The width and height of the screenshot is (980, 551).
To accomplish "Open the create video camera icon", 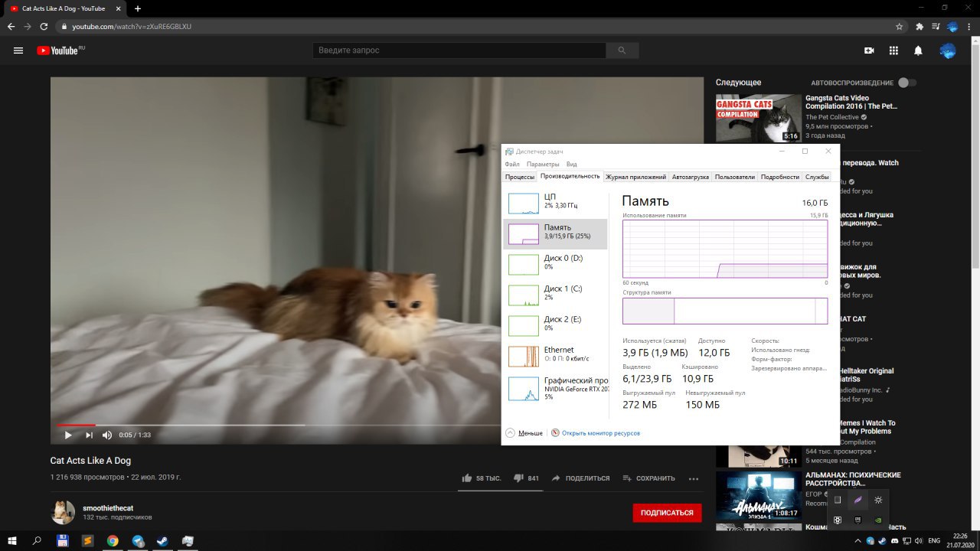I will 869,51.
